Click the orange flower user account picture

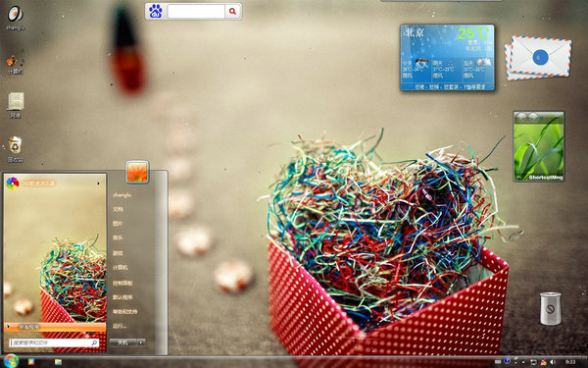click(137, 172)
